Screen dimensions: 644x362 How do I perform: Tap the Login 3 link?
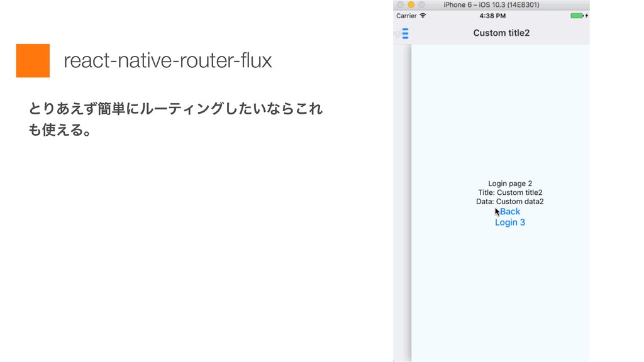pos(509,222)
